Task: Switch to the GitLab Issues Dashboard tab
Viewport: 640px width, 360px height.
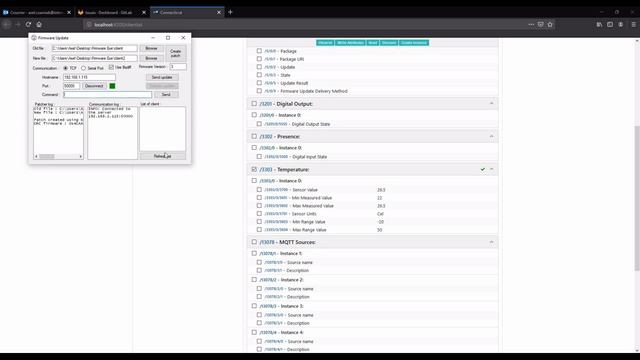Action: point(111,13)
